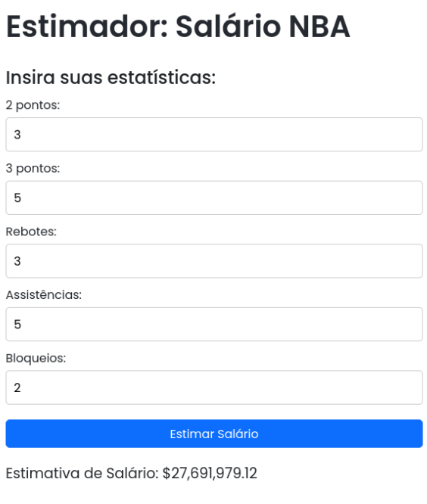Click the value 3 inside Rebotes field
The image size is (427, 504).
click(17, 261)
